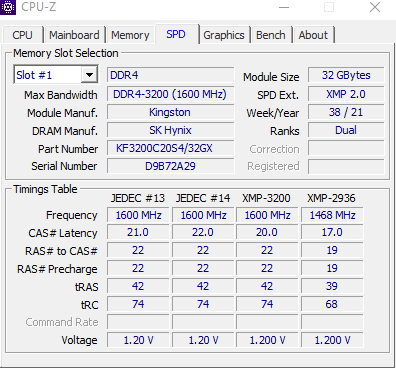This screenshot has height=368, width=396.
Task: Click the Dual ranks value
Action: [x=346, y=130]
